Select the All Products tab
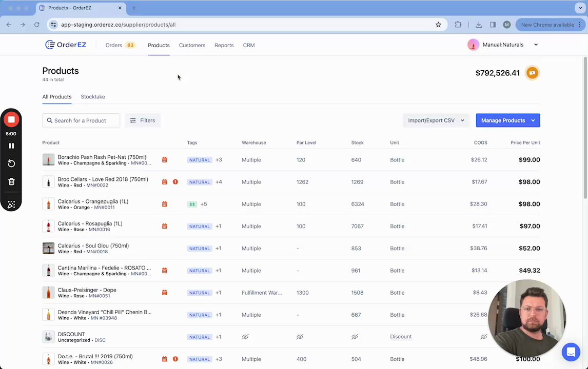The image size is (588, 369). point(56,97)
